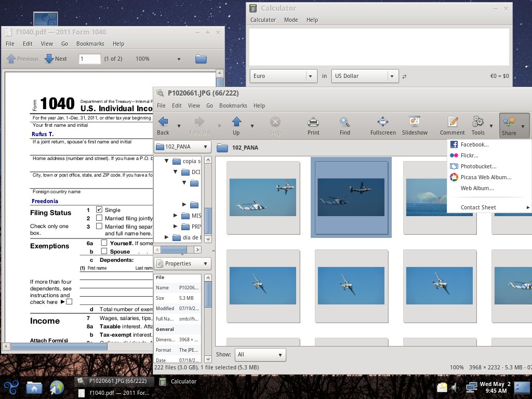
Task: Switch to the Calculator taskbar button
Action: click(x=178, y=381)
